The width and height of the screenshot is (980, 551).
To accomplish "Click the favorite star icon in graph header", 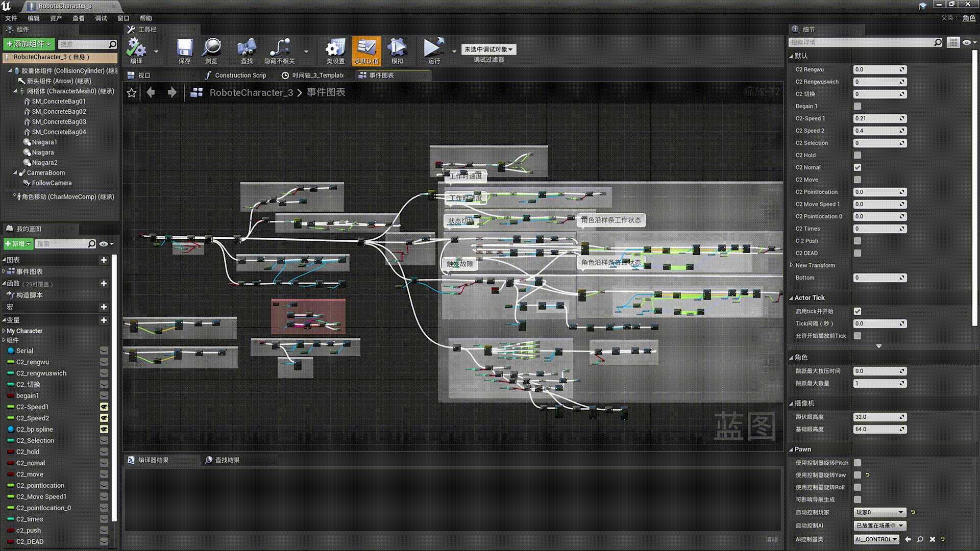I will tap(132, 93).
